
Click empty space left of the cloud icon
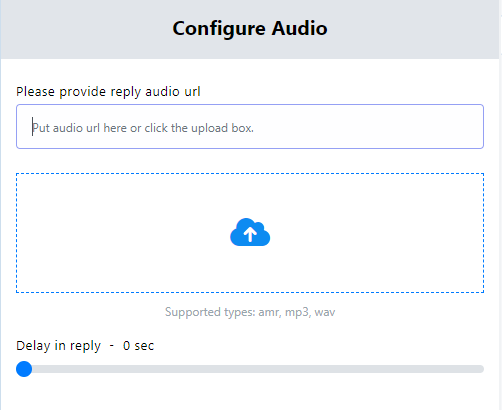(x=123, y=233)
